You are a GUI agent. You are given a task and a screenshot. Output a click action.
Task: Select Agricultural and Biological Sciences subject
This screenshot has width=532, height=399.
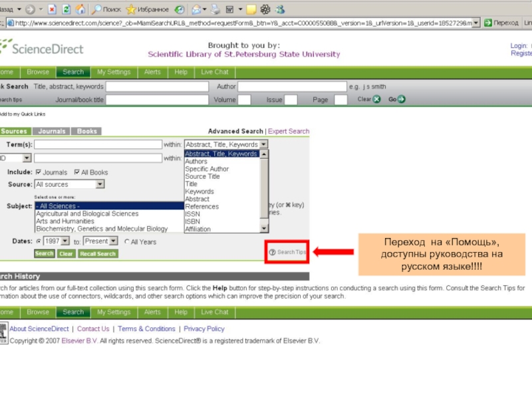coord(109,213)
